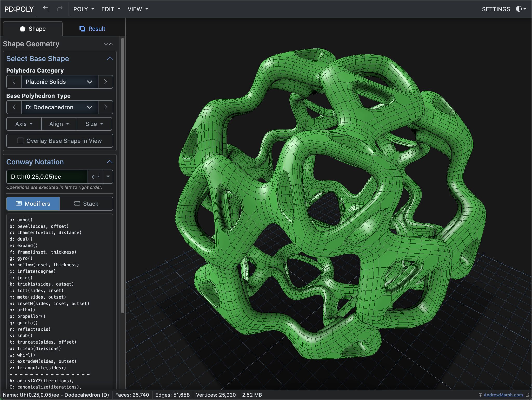Apply notation with the enter icon
This screenshot has width=532, height=400.
pos(95,177)
